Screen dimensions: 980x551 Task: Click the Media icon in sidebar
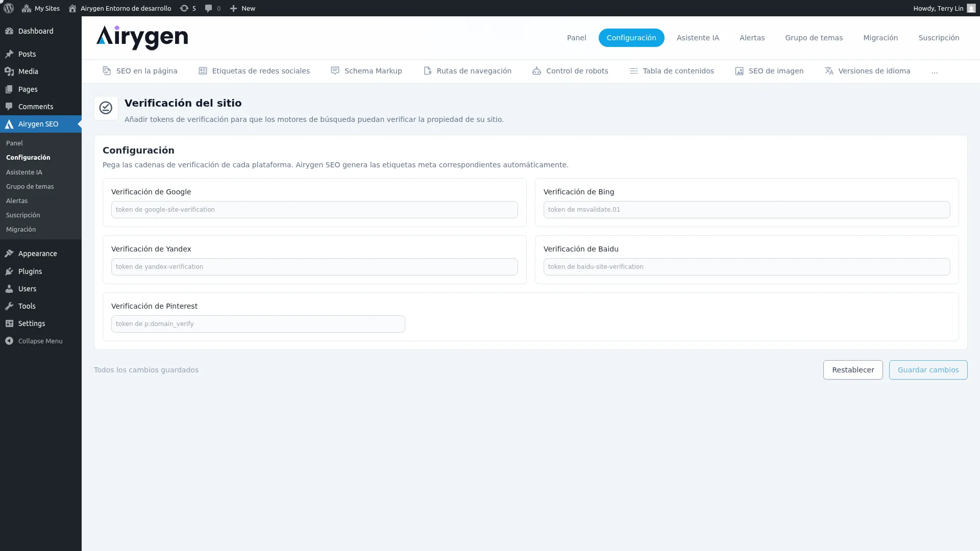click(x=9, y=71)
